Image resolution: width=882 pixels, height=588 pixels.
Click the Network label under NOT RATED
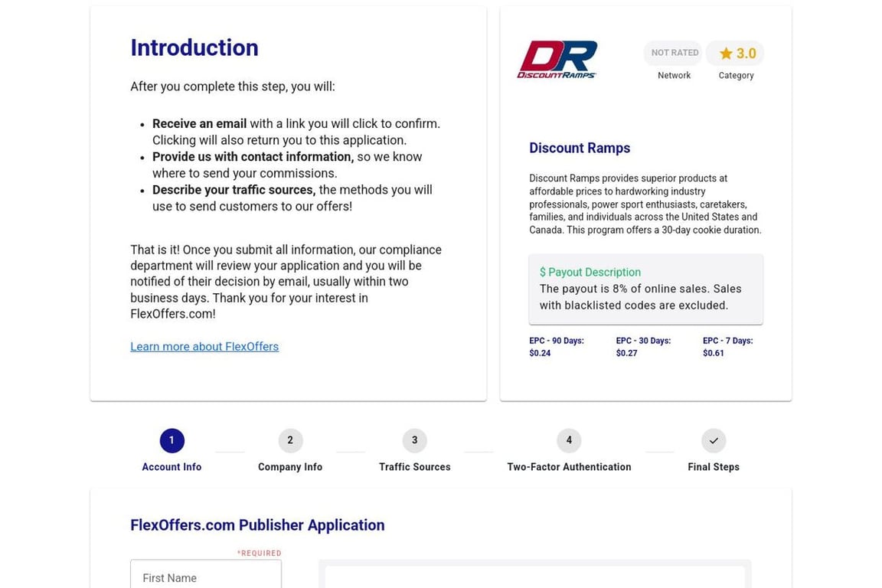click(674, 75)
